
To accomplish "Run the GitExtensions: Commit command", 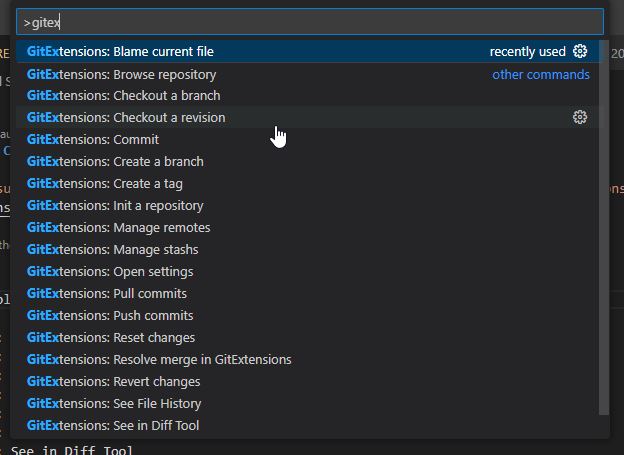I will click(93, 140).
